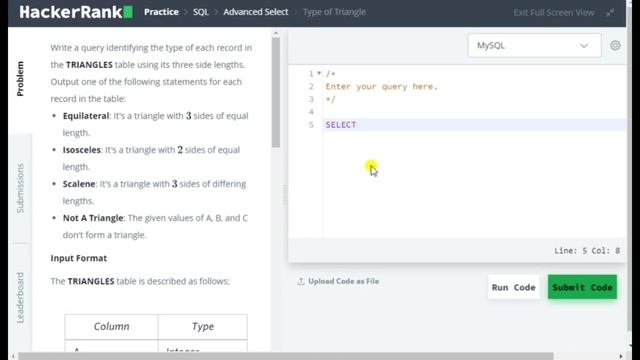The width and height of the screenshot is (640, 360).
Task: Collapse the code fold arrow on line 1
Action: point(319,73)
